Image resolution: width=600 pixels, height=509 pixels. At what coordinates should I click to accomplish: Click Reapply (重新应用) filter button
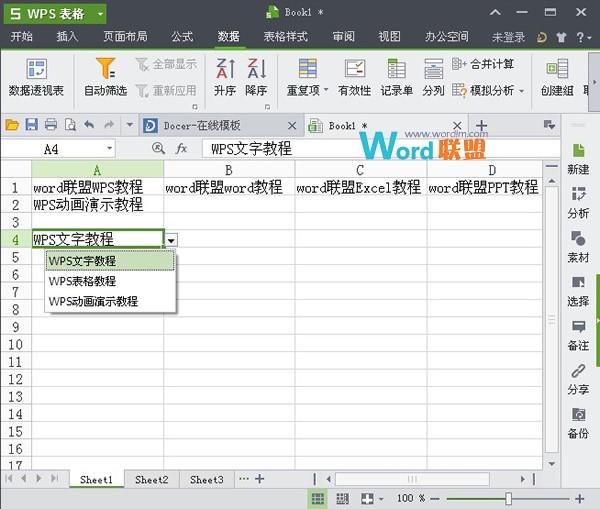pyautogui.click(x=167, y=91)
